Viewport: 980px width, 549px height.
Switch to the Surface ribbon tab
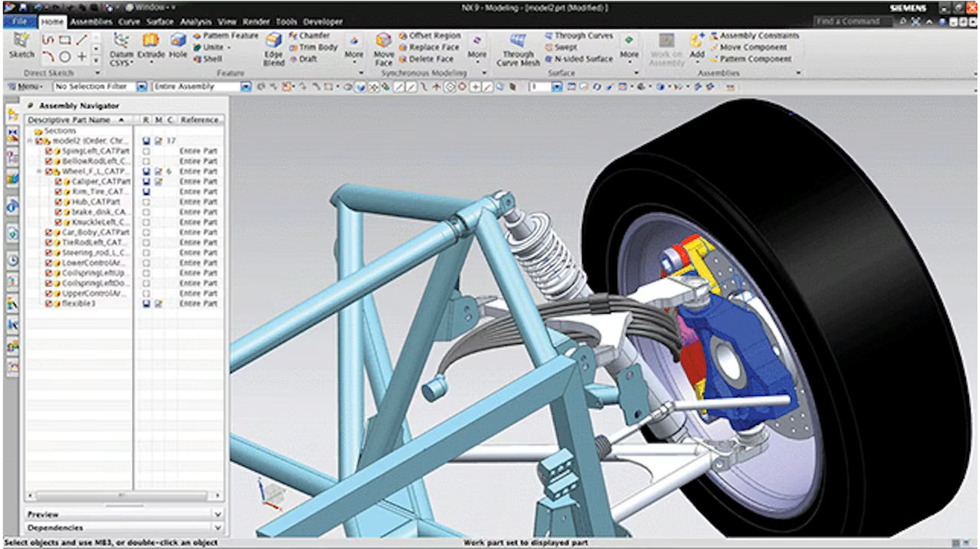(x=160, y=22)
